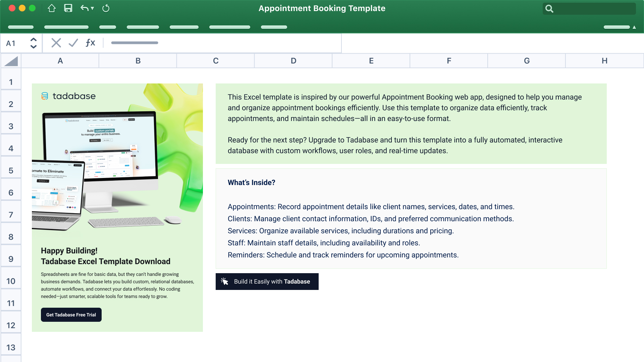
Task: Click the select-all corner triangle
Action: coord(11,61)
